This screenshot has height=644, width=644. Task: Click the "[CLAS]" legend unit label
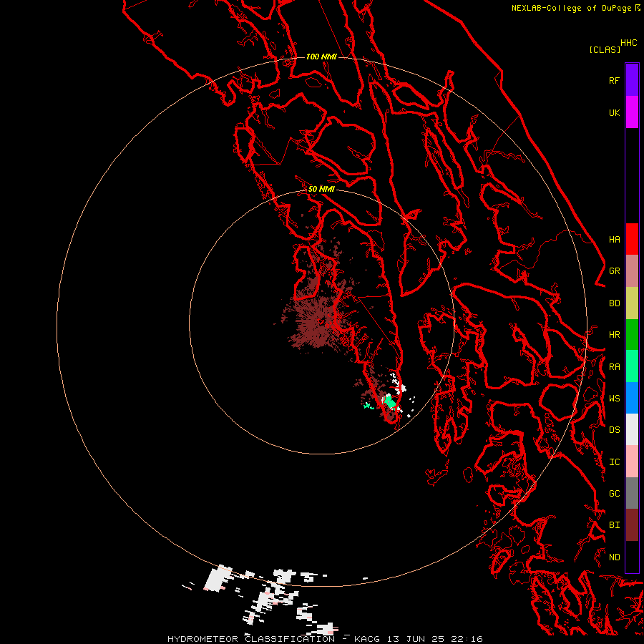[605, 49]
